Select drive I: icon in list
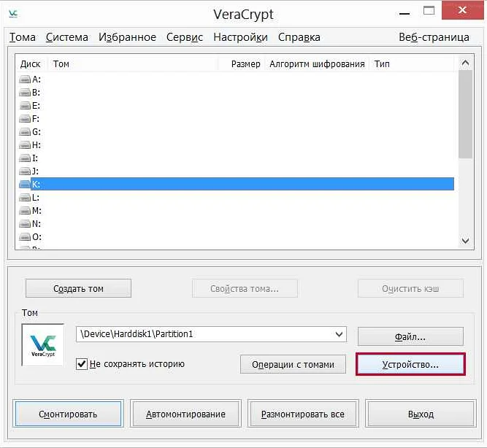Image resolution: width=487 pixels, height=448 pixels. click(25, 158)
